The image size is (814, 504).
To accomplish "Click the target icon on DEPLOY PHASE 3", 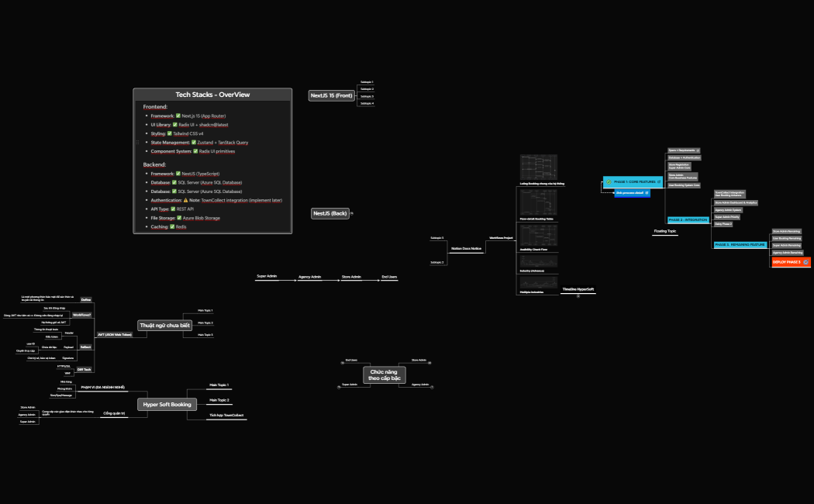I will (805, 262).
